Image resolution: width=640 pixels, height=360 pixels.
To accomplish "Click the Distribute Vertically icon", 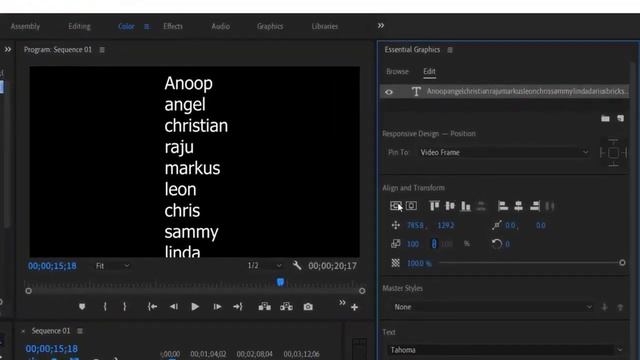I will (x=482, y=206).
